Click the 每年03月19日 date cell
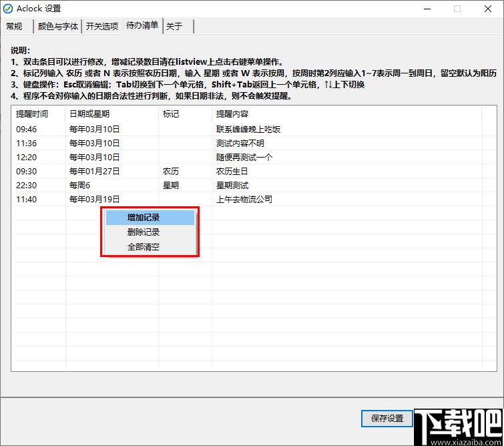This screenshot has width=504, height=446. tap(95, 200)
